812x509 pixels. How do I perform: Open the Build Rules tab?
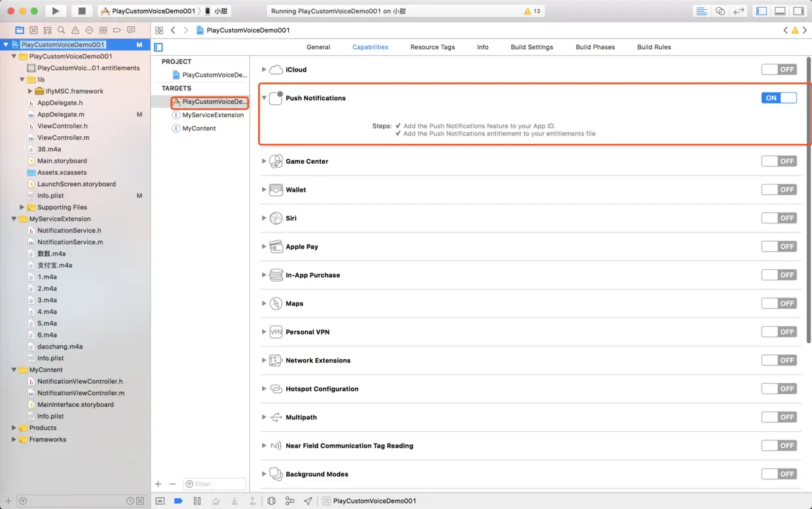point(654,47)
